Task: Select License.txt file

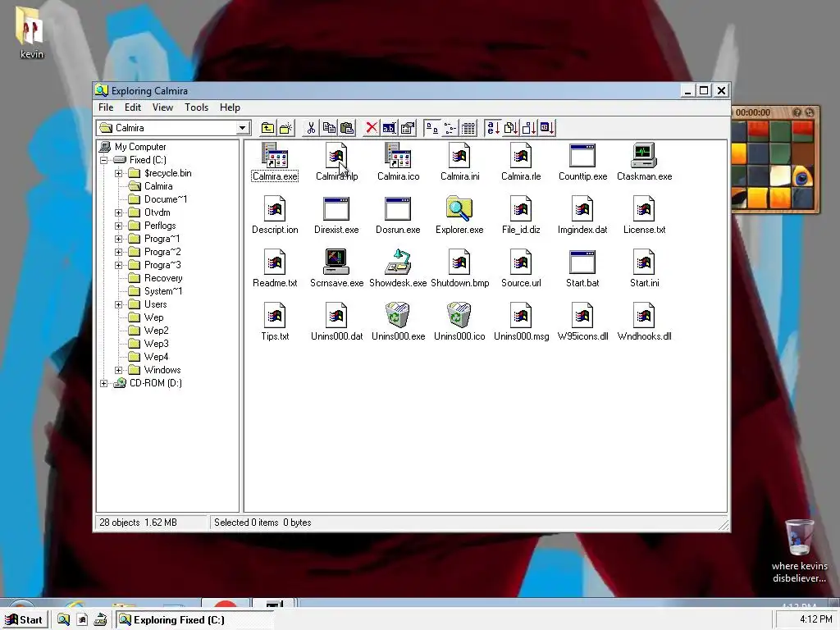Action: pos(644,216)
